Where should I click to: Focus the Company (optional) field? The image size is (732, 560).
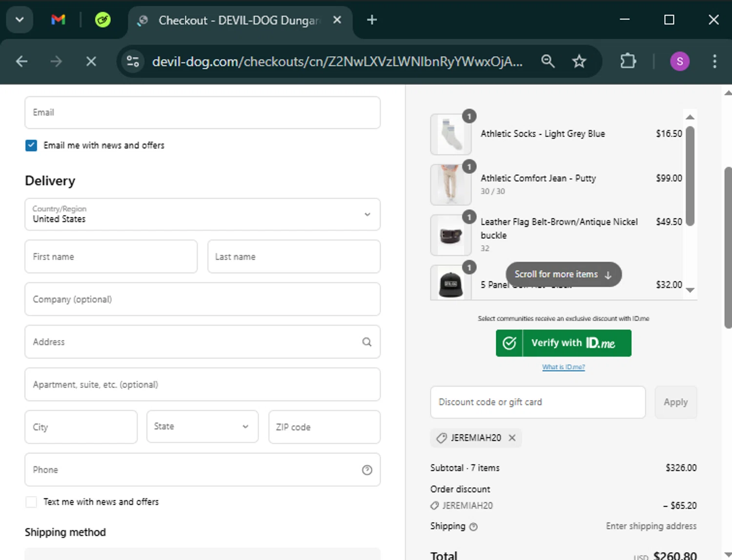[203, 299]
